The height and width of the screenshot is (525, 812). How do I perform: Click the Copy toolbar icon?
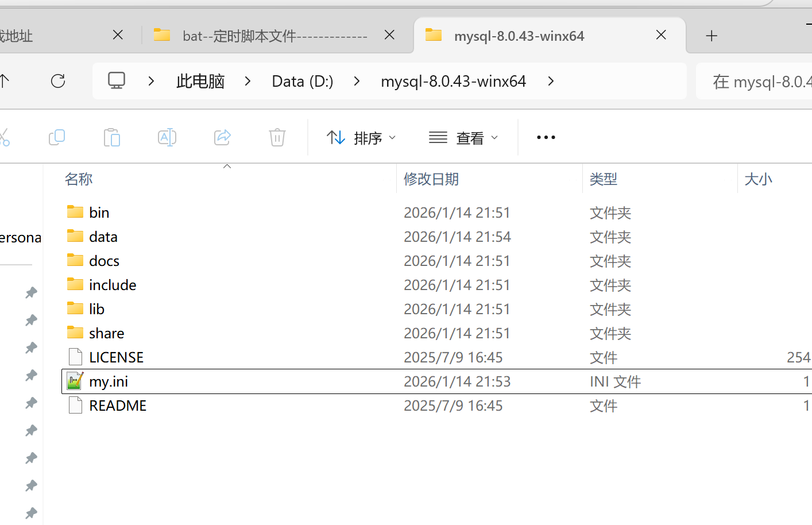(x=57, y=137)
